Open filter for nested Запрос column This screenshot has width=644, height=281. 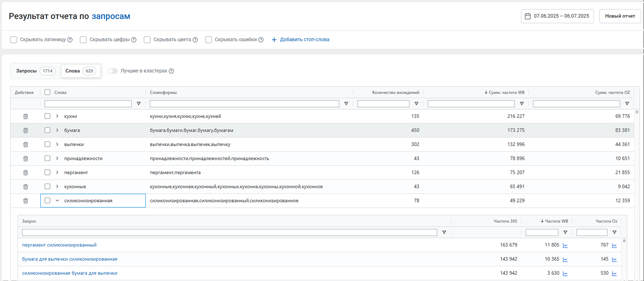[x=444, y=232]
